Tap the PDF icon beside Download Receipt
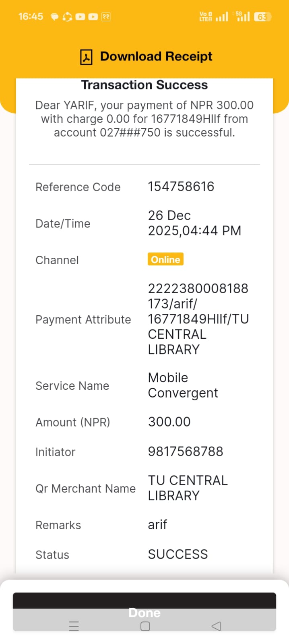This screenshot has width=289, height=644. tap(86, 57)
